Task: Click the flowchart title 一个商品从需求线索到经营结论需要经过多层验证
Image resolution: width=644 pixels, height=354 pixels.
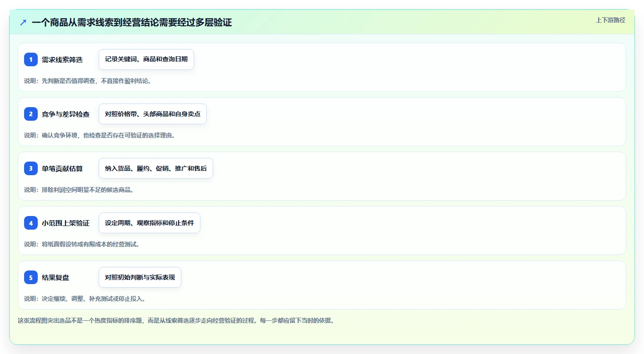Action: click(x=132, y=23)
